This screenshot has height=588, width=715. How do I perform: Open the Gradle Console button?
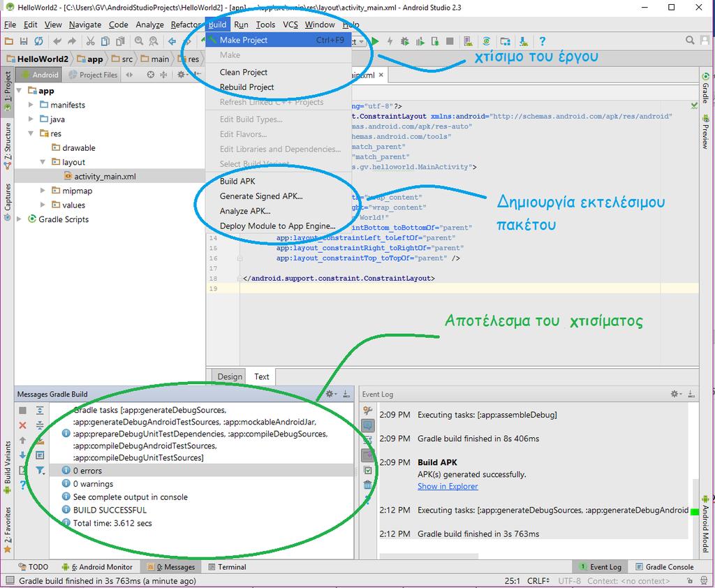(665, 566)
